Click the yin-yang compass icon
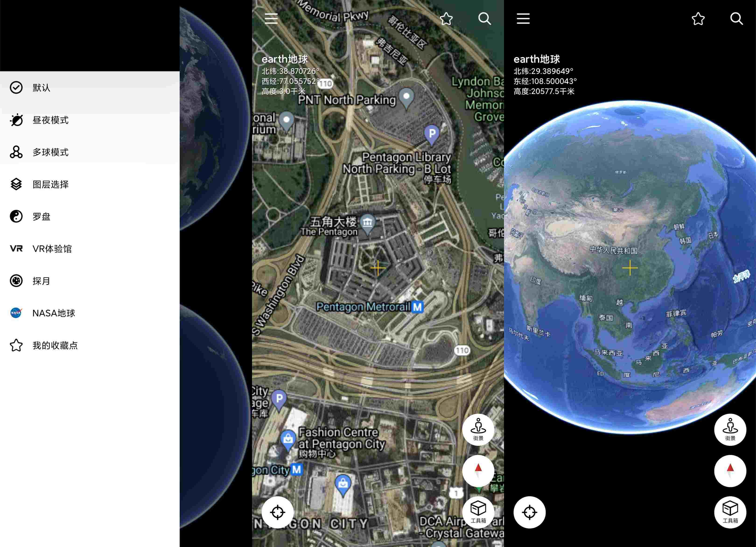756x547 pixels. [x=16, y=217]
